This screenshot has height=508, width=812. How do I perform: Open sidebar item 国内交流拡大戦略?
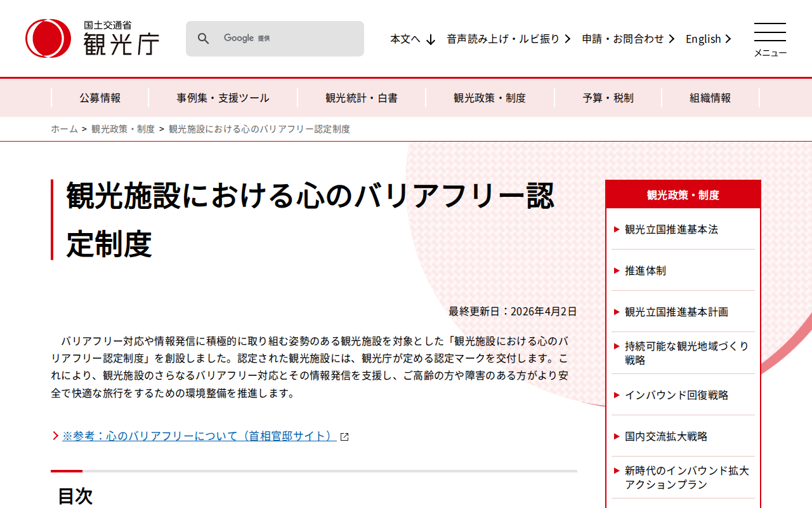pos(666,436)
